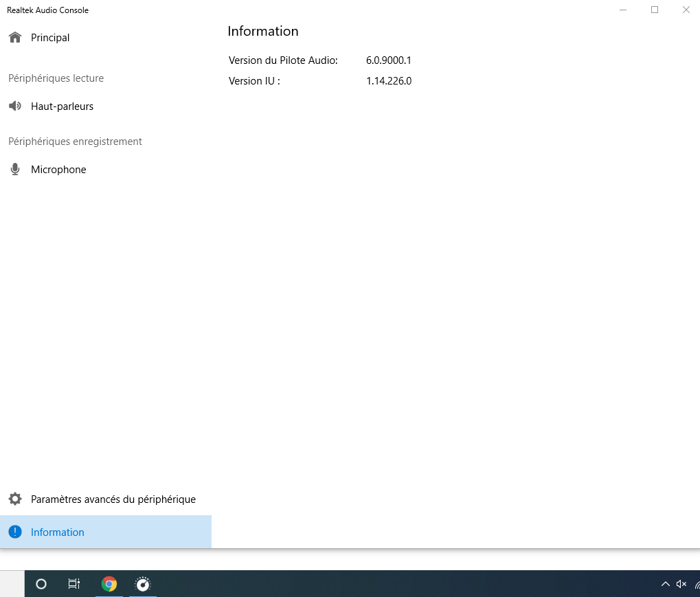Switch to Google Chrome on the taskbar

point(109,584)
